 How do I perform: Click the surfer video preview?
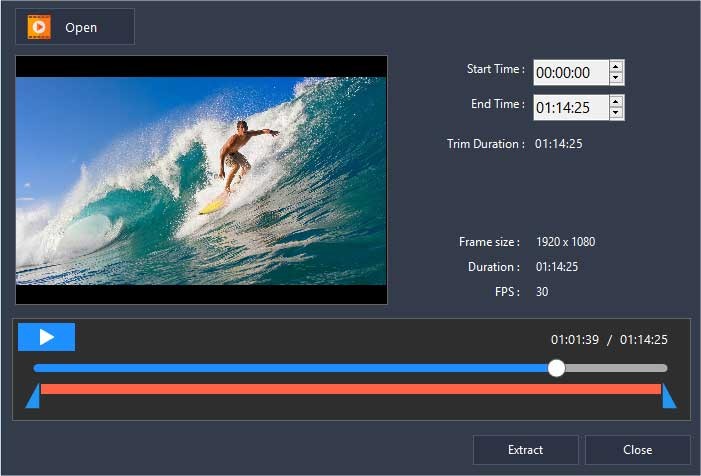(201, 180)
